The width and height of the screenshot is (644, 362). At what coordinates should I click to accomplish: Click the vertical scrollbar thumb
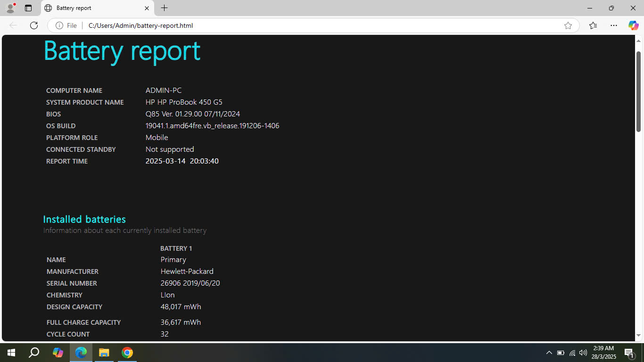coord(639,91)
